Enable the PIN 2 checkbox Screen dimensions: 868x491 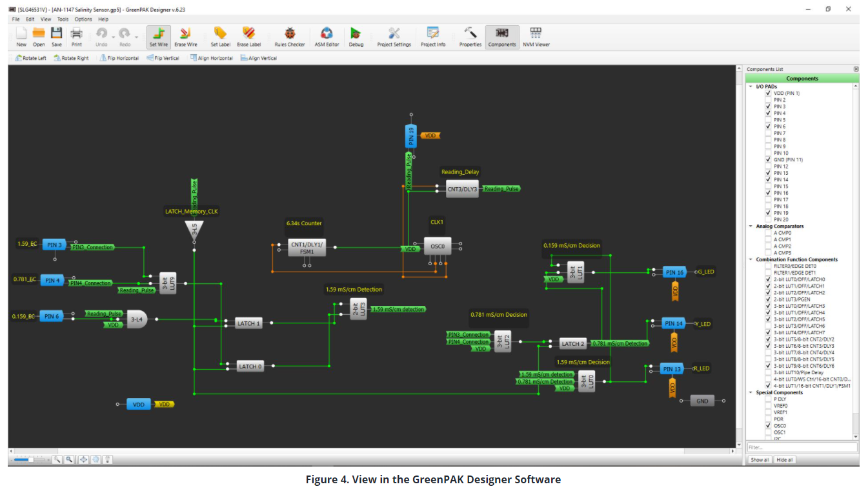click(768, 100)
